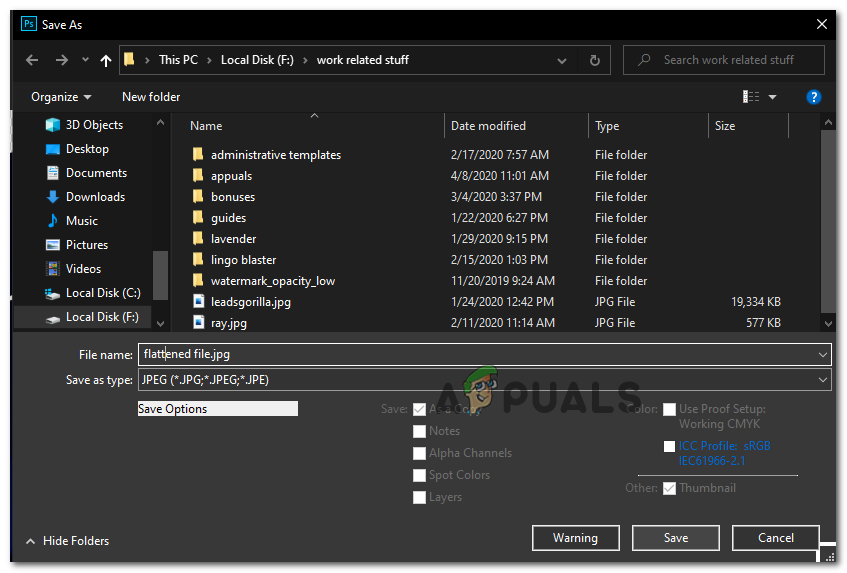The height and width of the screenshot is (573, 847).
Task: Click work related stuff breadcrumb segment
Action: pyautogui.click(x=362, y=60)
